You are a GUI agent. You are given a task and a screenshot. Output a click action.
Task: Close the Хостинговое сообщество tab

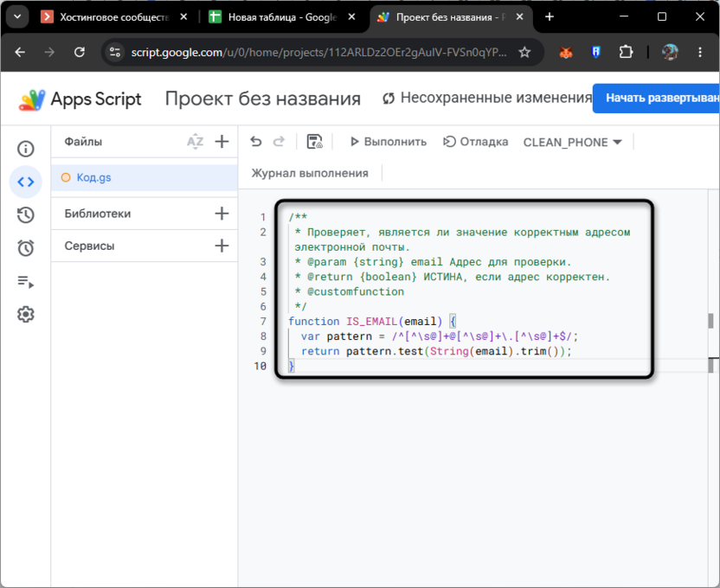(x=183, y=17)
